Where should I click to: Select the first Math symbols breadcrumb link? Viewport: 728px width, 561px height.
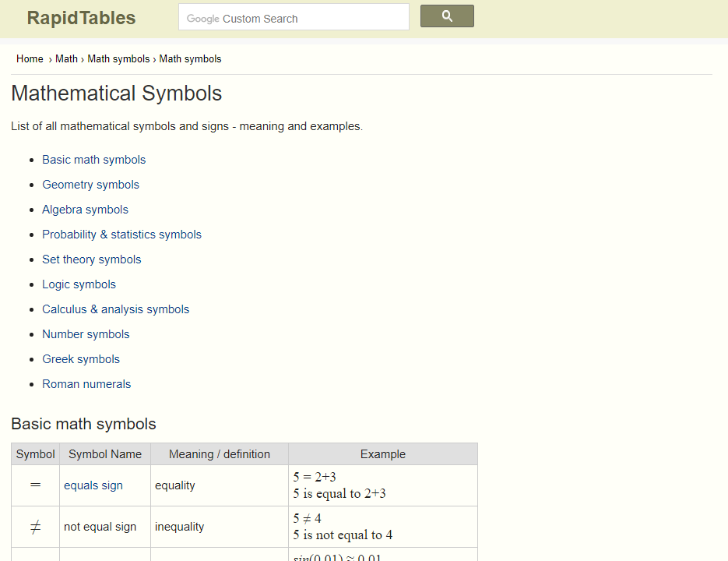point(118,59)
